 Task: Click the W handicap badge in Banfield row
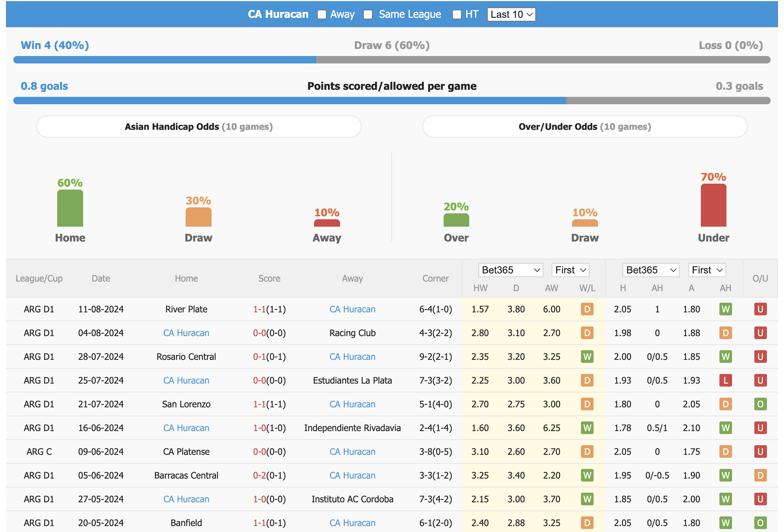[x=726, y=523]
